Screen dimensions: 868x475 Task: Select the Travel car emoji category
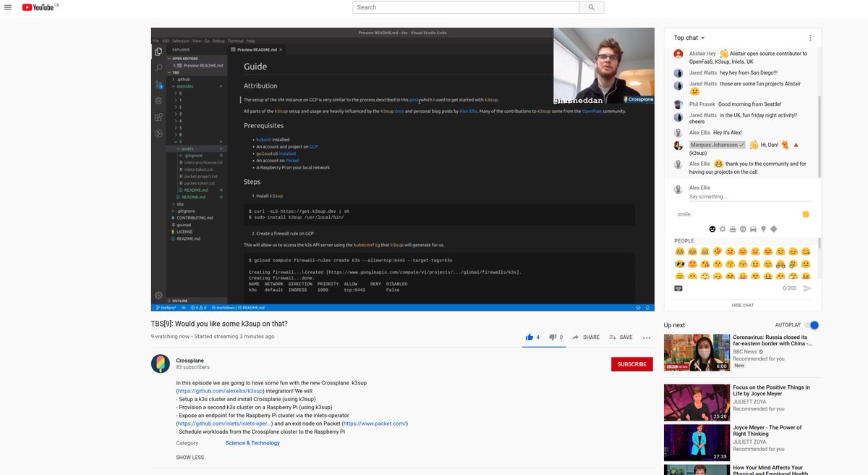(753, 229)
